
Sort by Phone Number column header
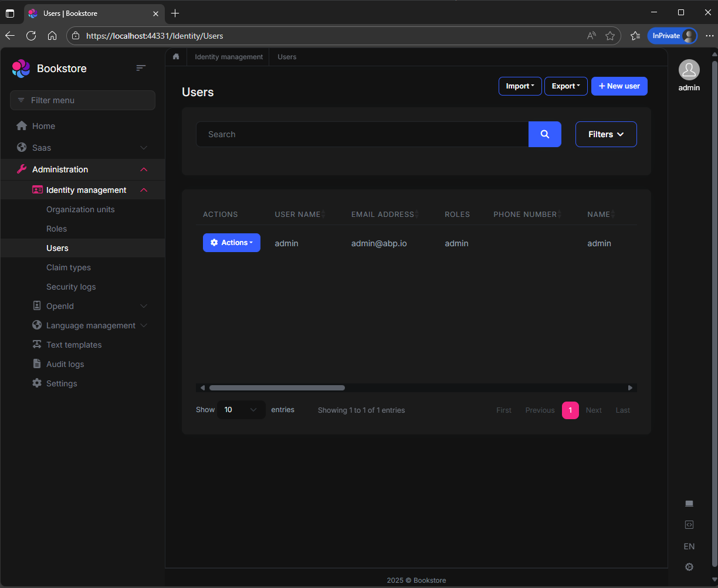click(528, 214)
